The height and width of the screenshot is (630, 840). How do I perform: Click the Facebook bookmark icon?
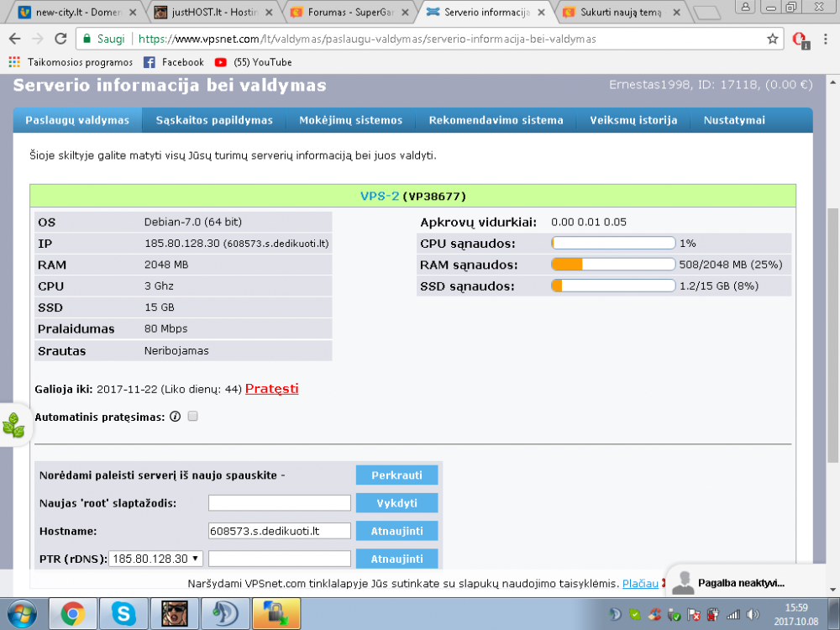(x=150, y=62)
